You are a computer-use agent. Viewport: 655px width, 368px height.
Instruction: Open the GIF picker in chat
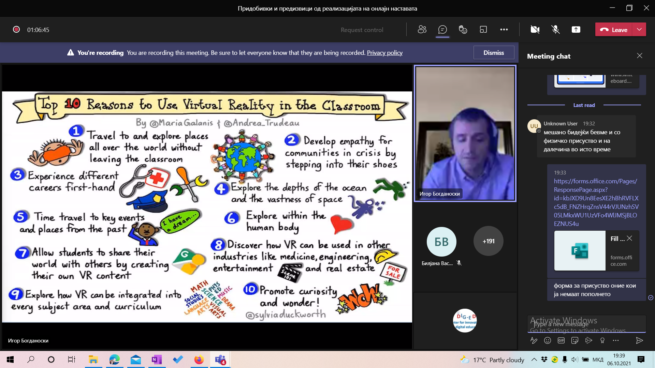pos(561,340)
